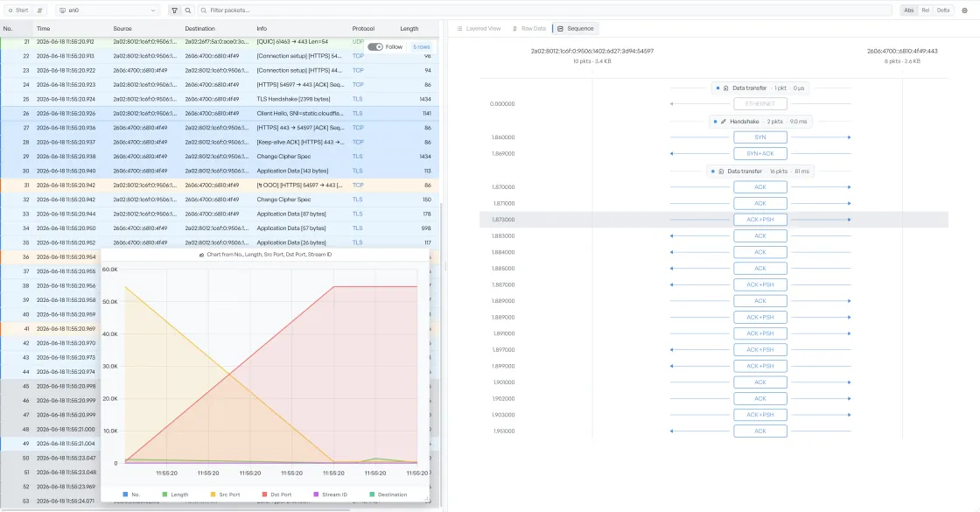
Task: Toggle the Follow switch
Action: pos(375,47)
